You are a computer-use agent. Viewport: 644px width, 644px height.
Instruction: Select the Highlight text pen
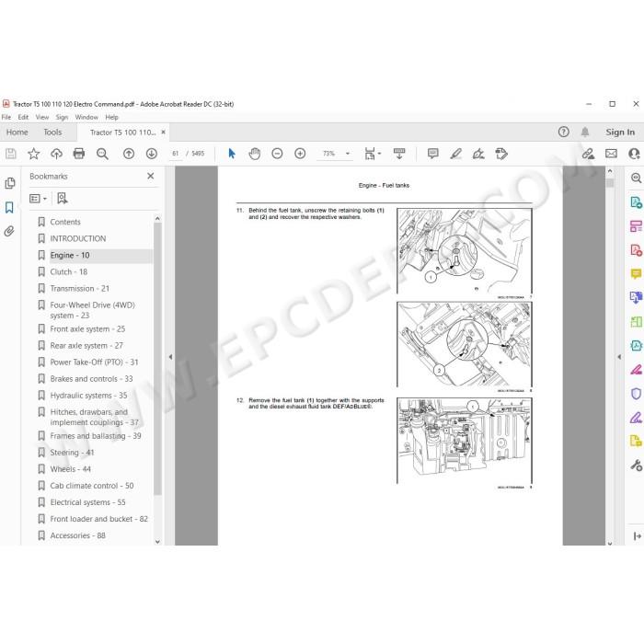pyautogui.click(x=456, y=154)
